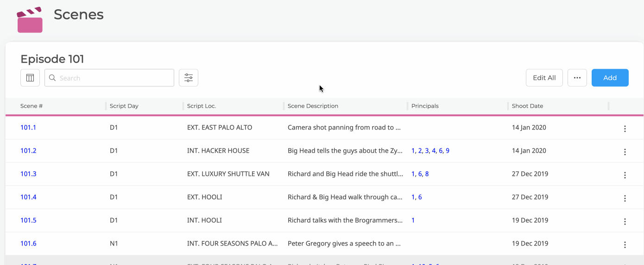Click the 'Big Head tells the guys' description
Image resolution: width=644 pixels, height=265 pixels.
click(x=345, y=150)
